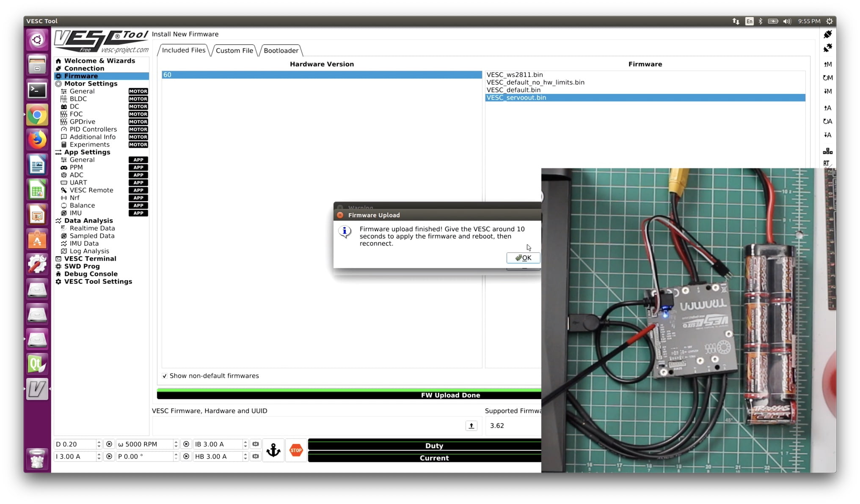Click the connect plug icon in the right toolbar
This screenshot has height=504, width=860.
pos(827,34)
